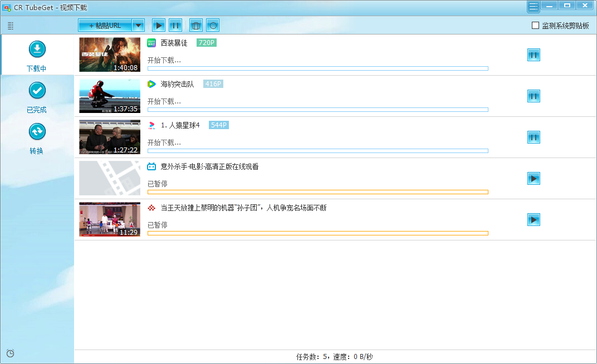Screen dimensions: 597x364
Task: Pause the 西装暴徒 download
Action: pyautogui.click(x=534, y=55)
